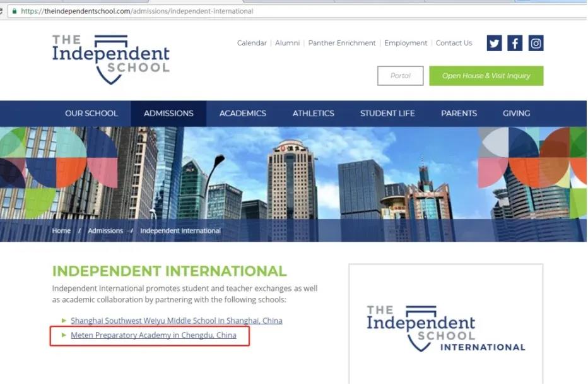This screenshot has height=385, width=588.
Task: Navigate to the PARENTS section
Action: coord(459,114)
